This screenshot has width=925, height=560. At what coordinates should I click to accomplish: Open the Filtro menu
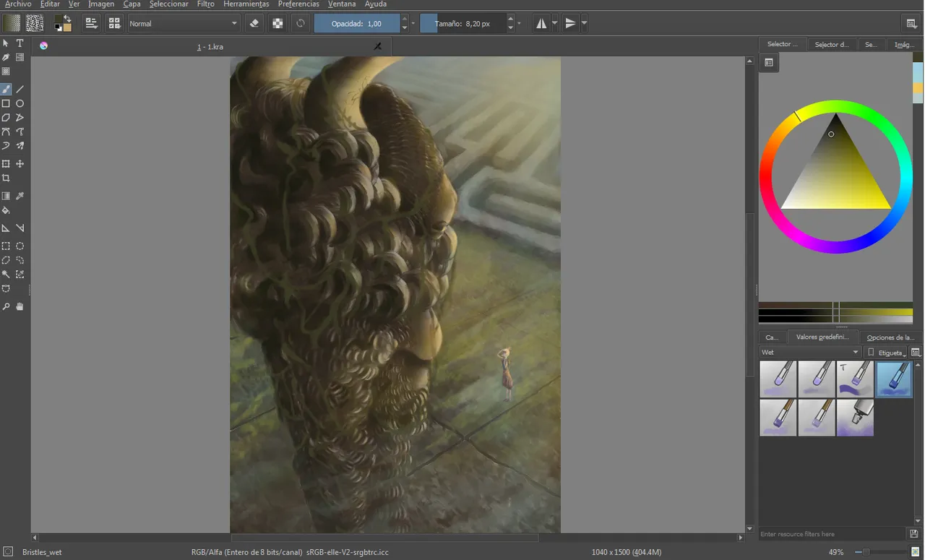[205, 4]
